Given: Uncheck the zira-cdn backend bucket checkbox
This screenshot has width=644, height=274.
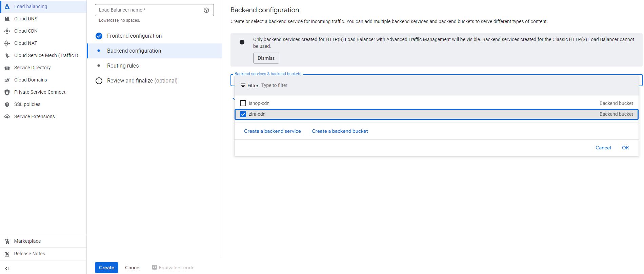Looking at the screenshot, I should click(243, 114).
